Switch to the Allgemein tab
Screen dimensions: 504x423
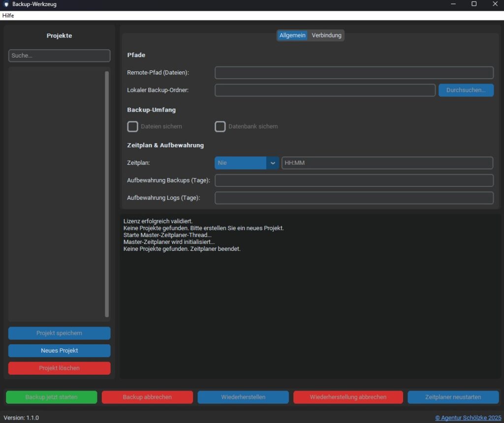[292, 35]
